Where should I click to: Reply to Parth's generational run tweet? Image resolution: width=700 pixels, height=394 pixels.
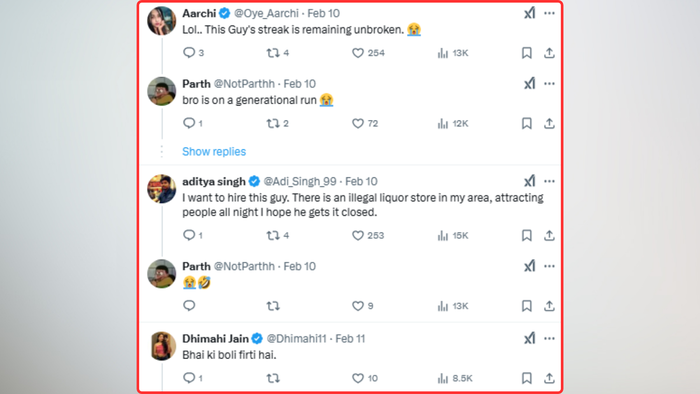(189, 123)
